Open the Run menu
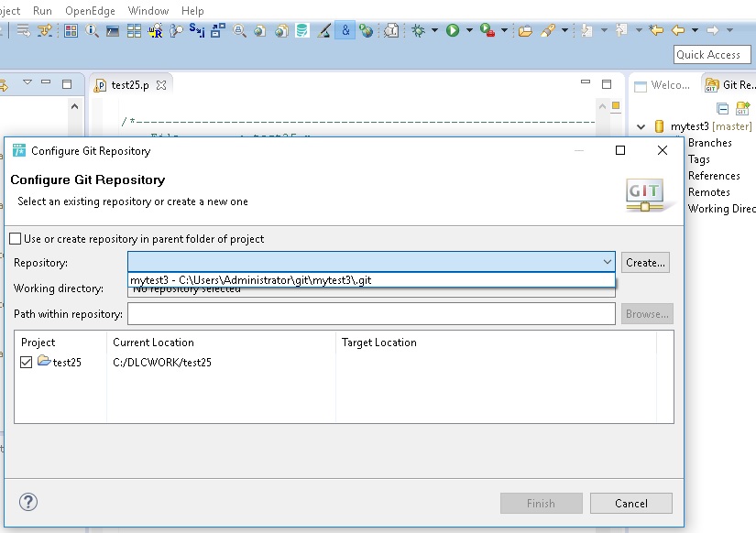The width and height of the screenshot is (756, 533). [x=42, y=11]
